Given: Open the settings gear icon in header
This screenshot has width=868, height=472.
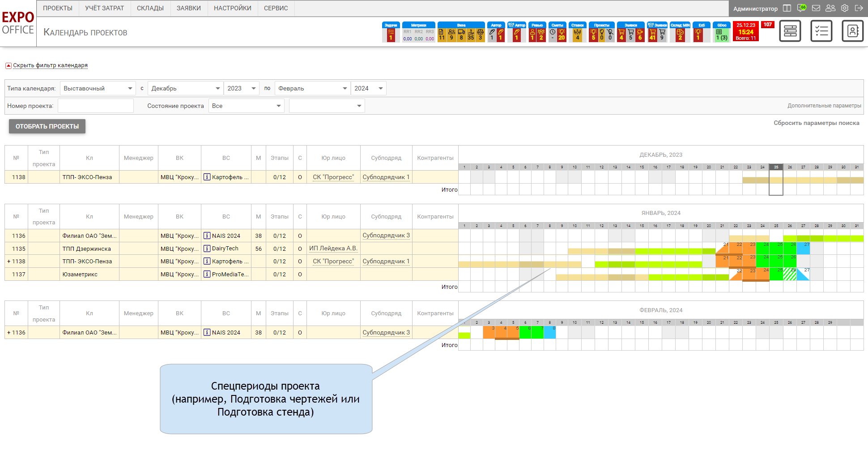Looking at the screenshot, I should [845, 8].
